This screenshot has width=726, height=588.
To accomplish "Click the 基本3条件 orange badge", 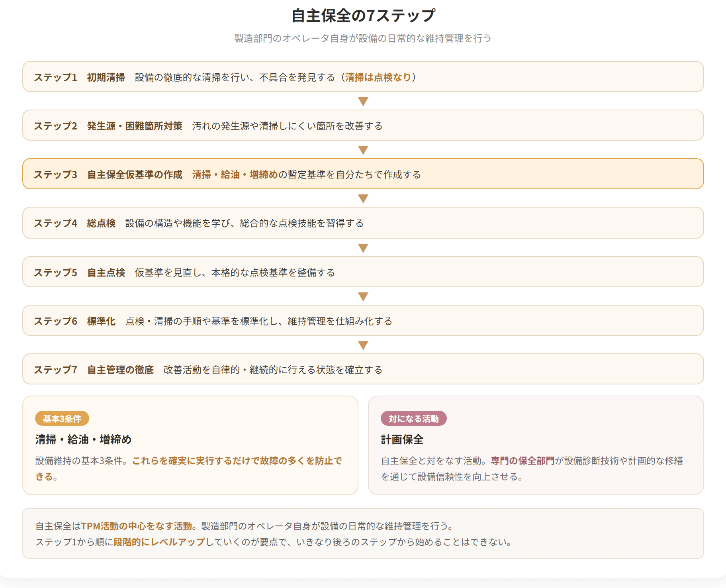I will 62,419.
